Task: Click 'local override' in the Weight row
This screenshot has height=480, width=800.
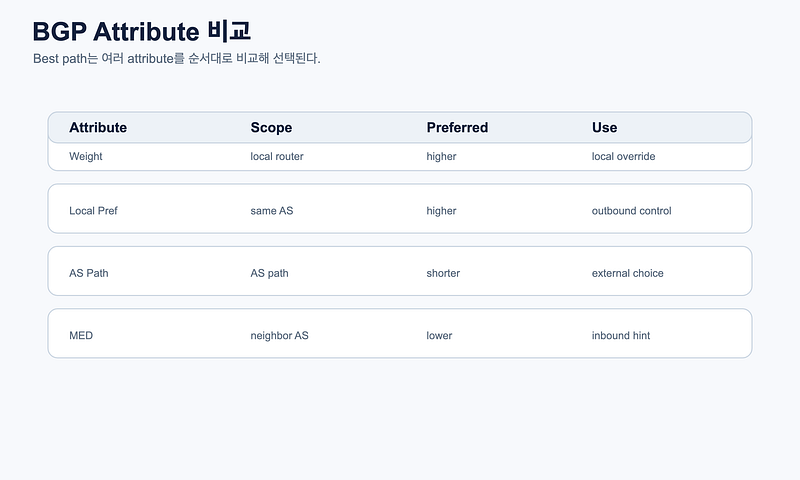Action: [x=623, y=157]
